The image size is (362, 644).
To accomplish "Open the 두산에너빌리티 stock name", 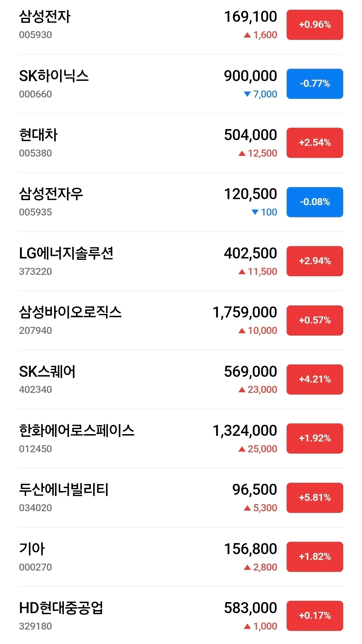I will [64, 490].
